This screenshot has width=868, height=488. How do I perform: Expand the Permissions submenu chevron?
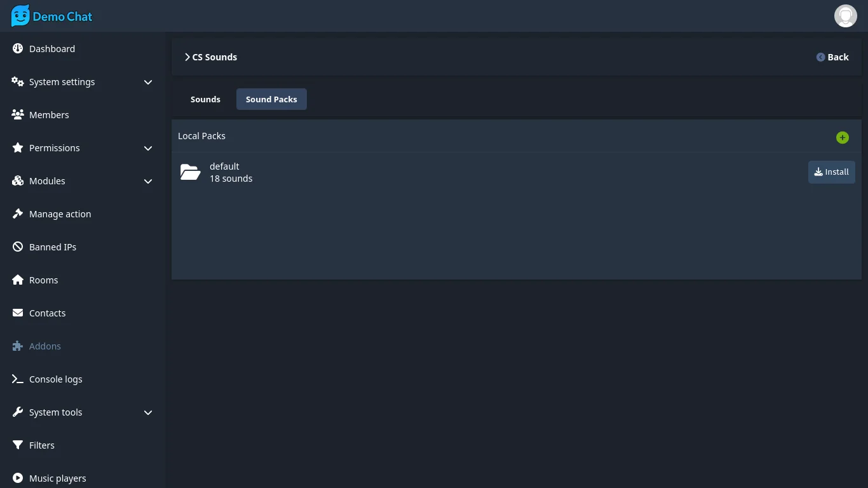pos(148,148)
